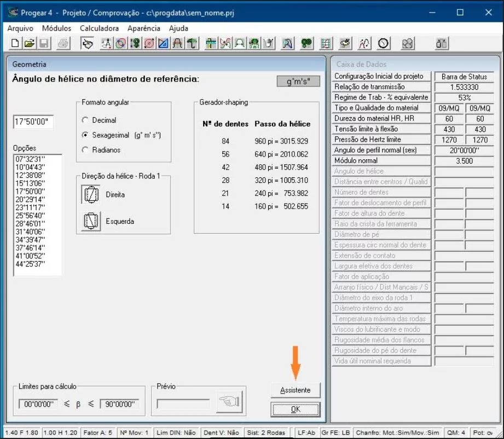This screenshot has height=439, width=504.
Task: Click the blue set-square triangle icon
Action: point(163,43)
